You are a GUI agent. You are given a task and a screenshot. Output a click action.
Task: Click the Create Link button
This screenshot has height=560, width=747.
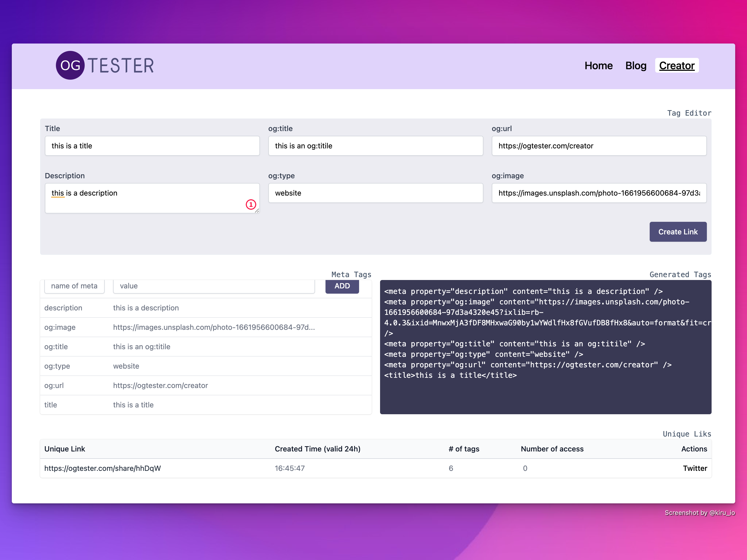(x=678, y=232)
